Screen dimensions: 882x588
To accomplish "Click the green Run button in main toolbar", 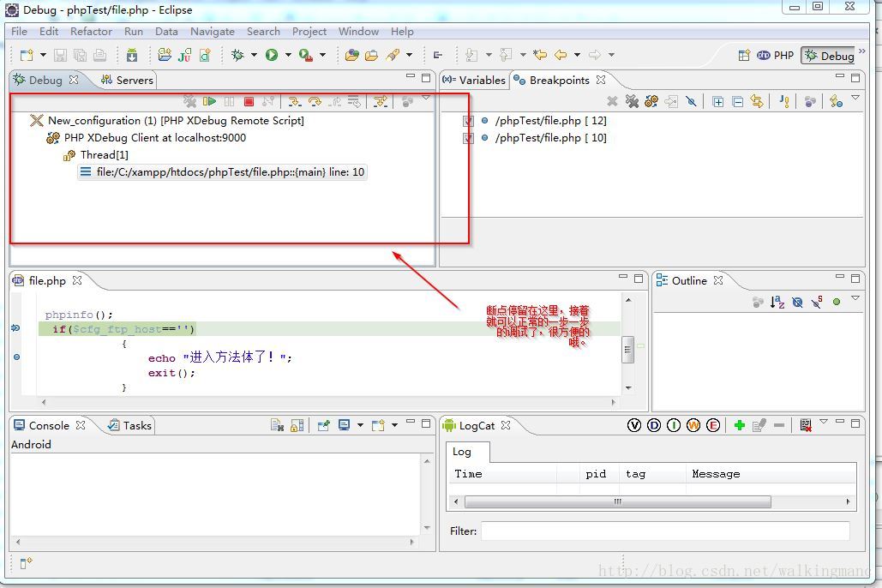I will (272, 55).
